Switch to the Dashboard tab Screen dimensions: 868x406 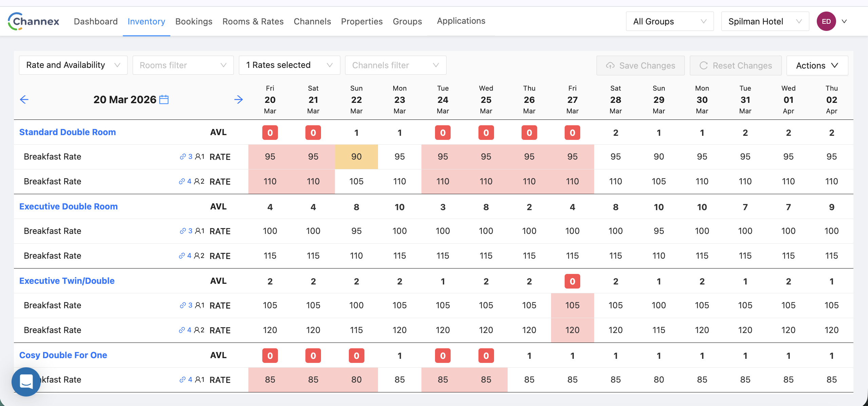point(96,21)
